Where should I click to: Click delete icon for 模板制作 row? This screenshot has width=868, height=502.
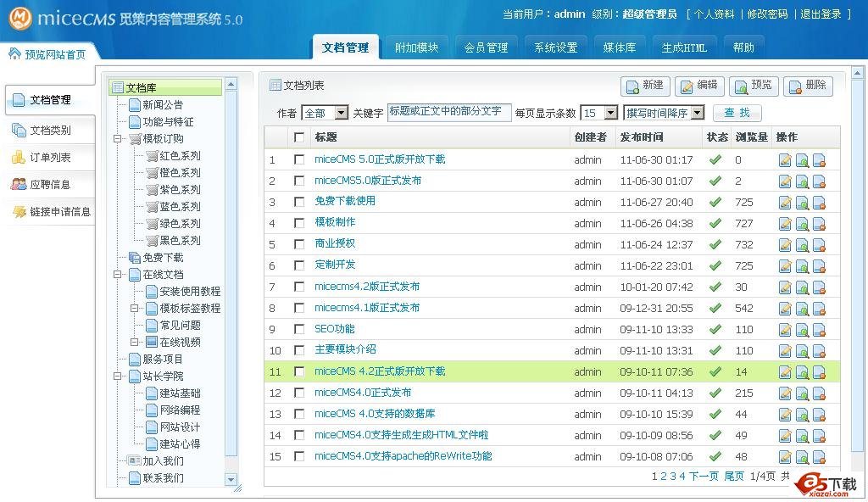pyautogui.click(x=819, y=223)
